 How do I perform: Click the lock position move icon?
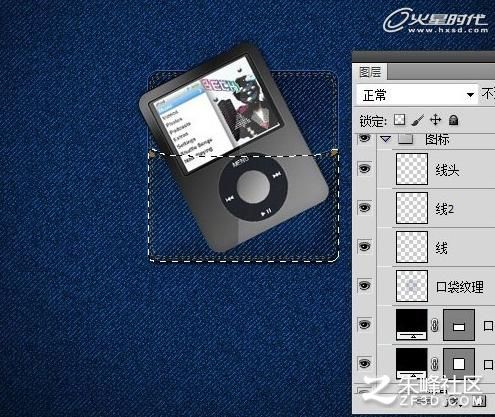(x=436, y=120)
